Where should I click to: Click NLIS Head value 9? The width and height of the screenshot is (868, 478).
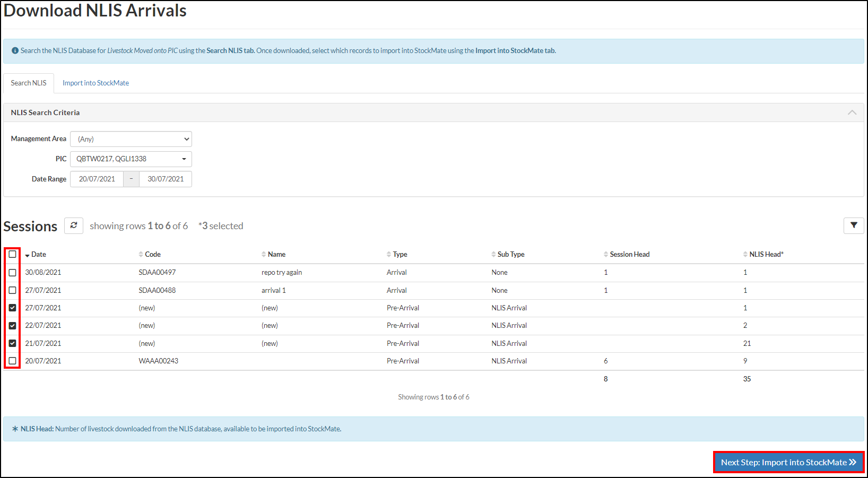tap(745, 361)
